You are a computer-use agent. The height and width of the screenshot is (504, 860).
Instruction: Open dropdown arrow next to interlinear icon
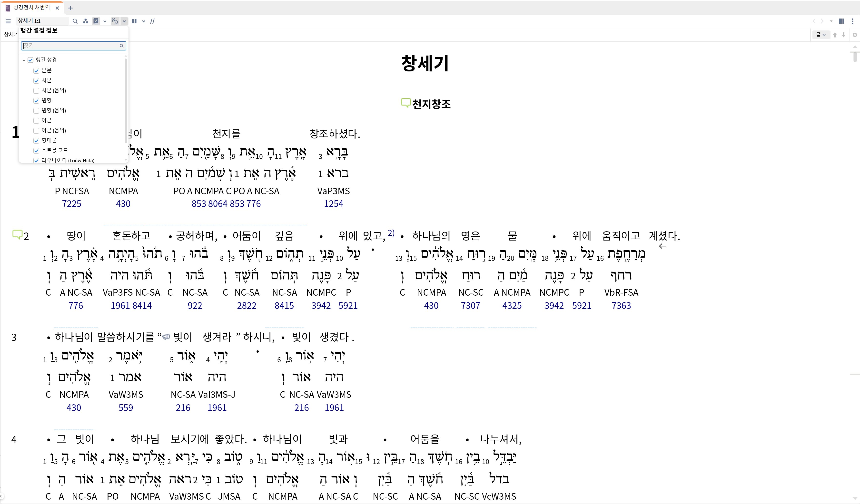click(124, 21)
